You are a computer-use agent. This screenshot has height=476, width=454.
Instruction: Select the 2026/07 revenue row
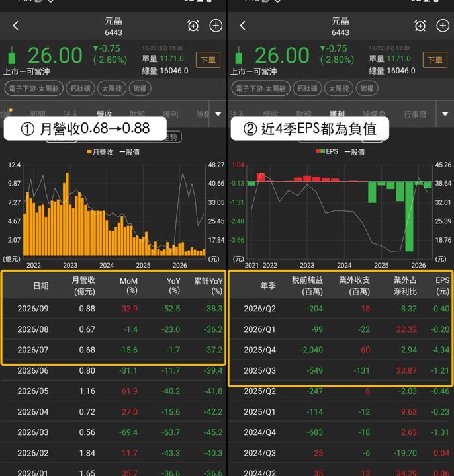click(x=113, y=350)
